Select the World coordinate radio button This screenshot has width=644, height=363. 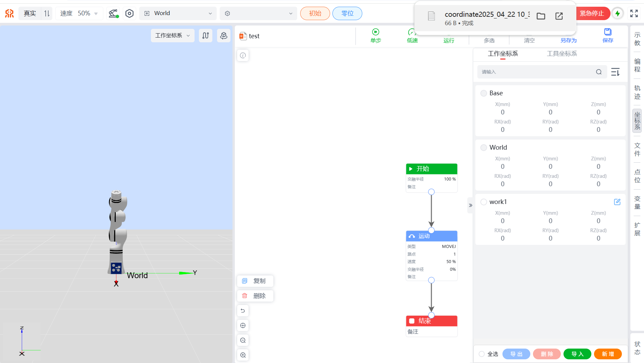pos(483,148)
